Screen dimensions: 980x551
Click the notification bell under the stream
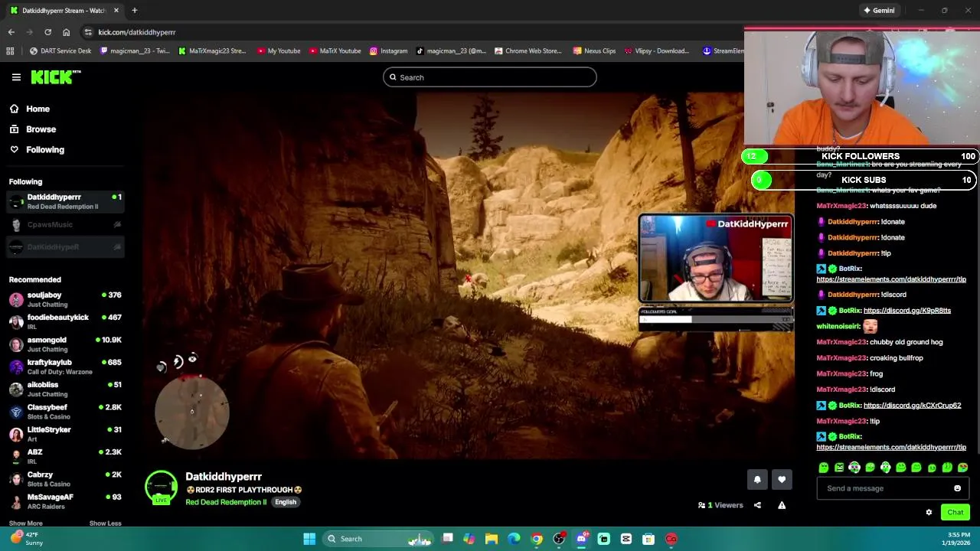[757, 480]
